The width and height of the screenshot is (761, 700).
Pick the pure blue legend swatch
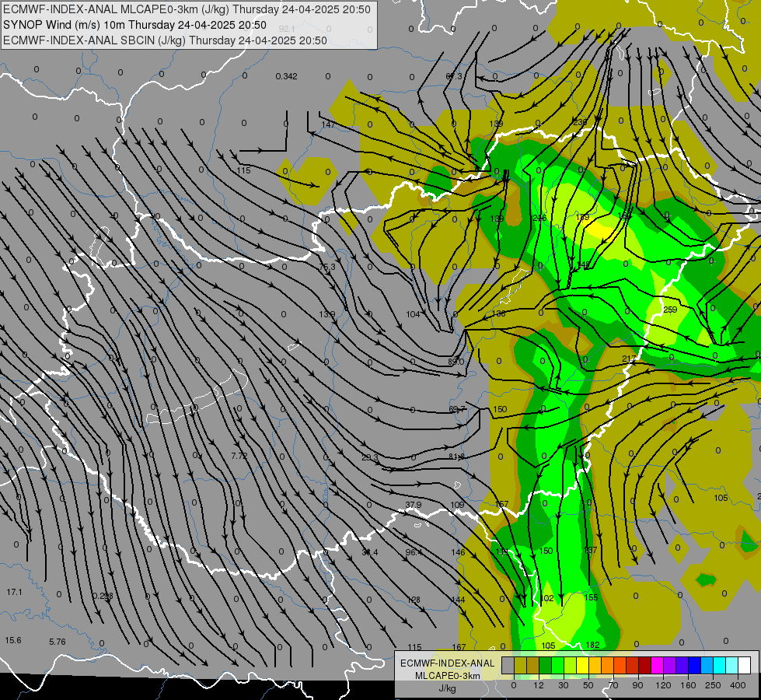[694, 665]
